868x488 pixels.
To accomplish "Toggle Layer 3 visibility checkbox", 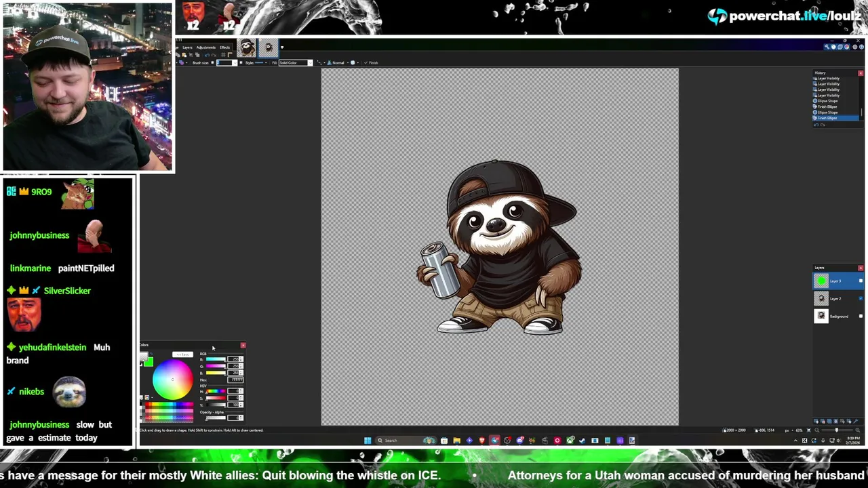I will click(861, 281).
